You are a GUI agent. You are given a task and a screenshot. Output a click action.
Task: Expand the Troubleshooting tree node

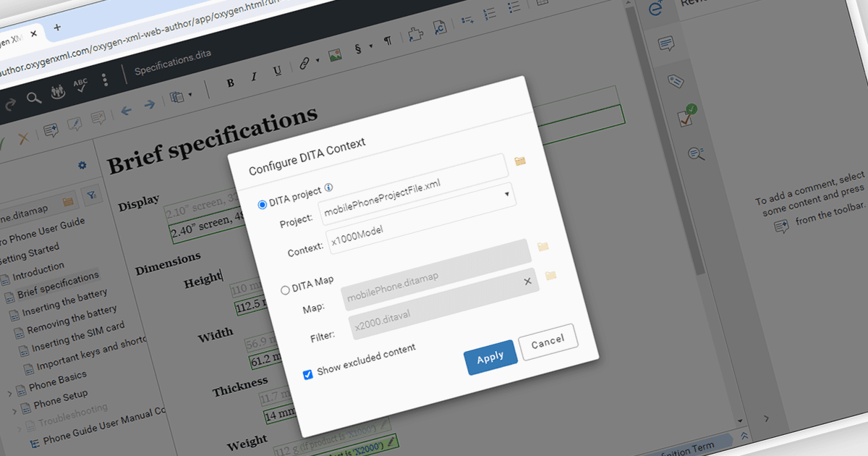pos(18,429)
